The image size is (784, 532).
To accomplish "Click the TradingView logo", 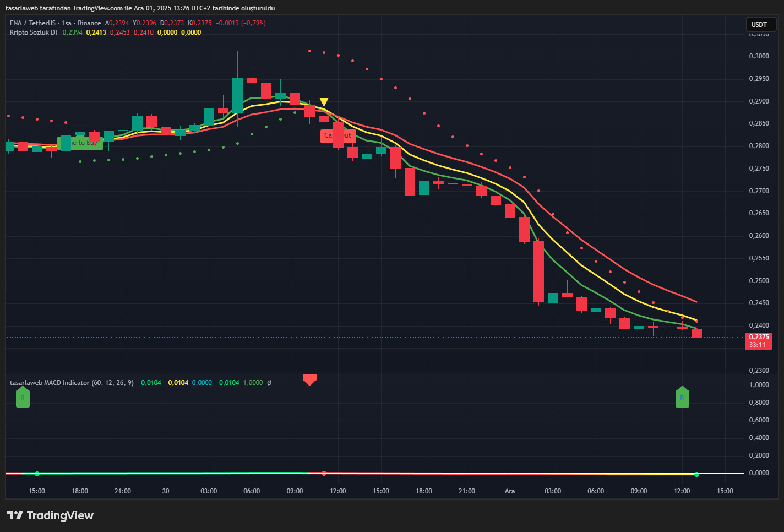I will point(50,515).
